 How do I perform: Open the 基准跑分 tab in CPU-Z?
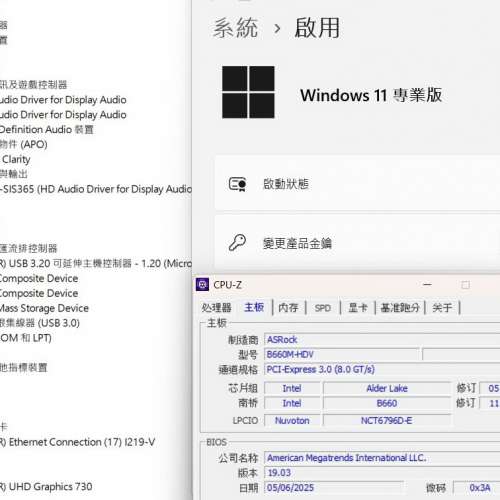point(400,307)
